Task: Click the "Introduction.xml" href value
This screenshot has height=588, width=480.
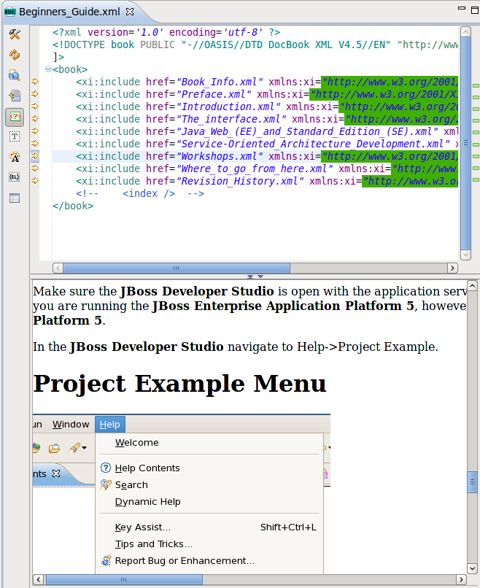Action: (x=228, y=106)
